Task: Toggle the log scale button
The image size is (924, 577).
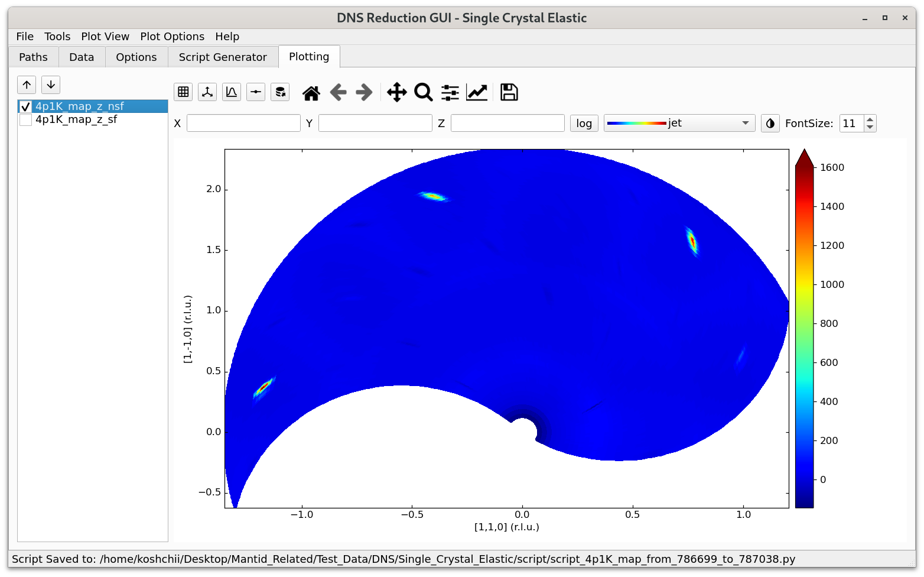Action: (584, 123)
